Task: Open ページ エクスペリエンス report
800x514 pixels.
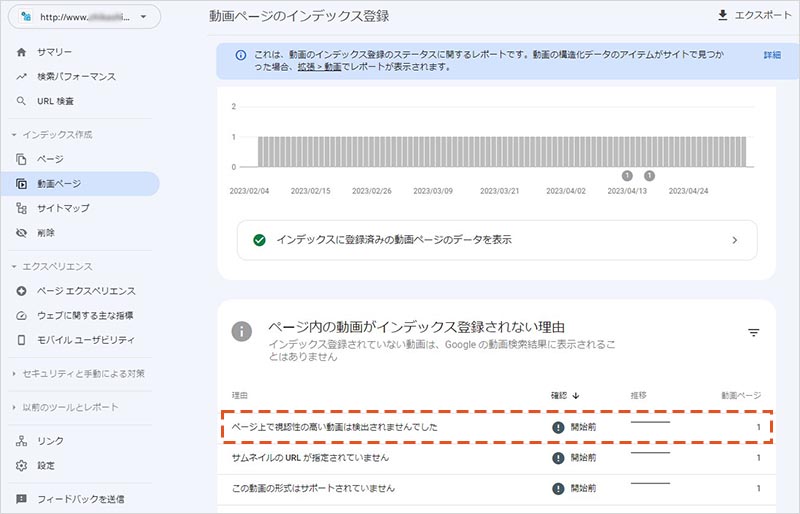Action: [85, 291]
